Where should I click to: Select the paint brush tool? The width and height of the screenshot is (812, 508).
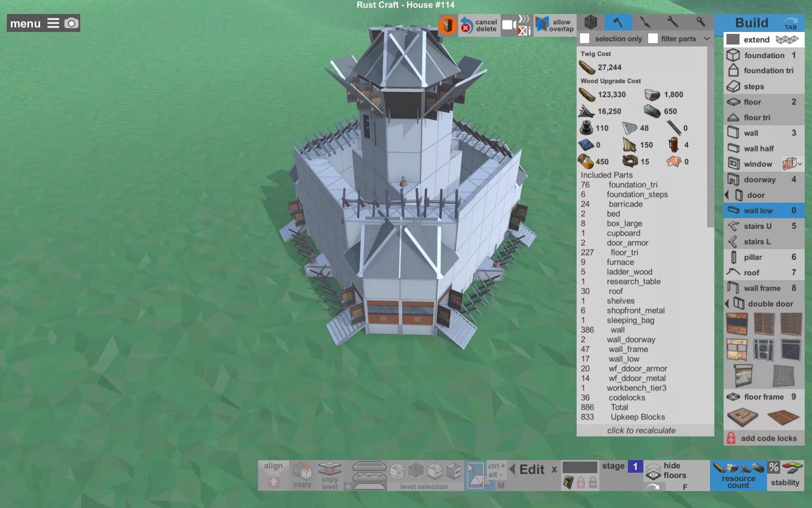645,22
